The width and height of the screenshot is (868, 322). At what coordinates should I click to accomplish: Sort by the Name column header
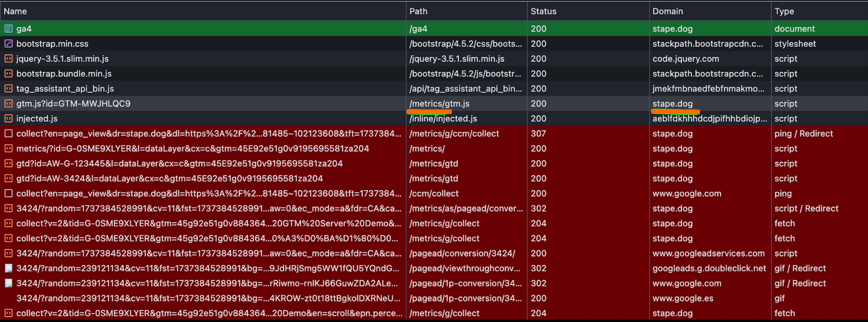point(15,11)
